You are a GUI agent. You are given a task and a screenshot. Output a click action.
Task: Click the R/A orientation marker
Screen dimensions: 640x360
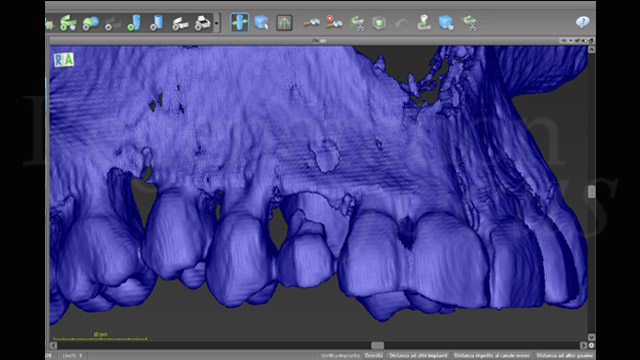tap(64, 60)
